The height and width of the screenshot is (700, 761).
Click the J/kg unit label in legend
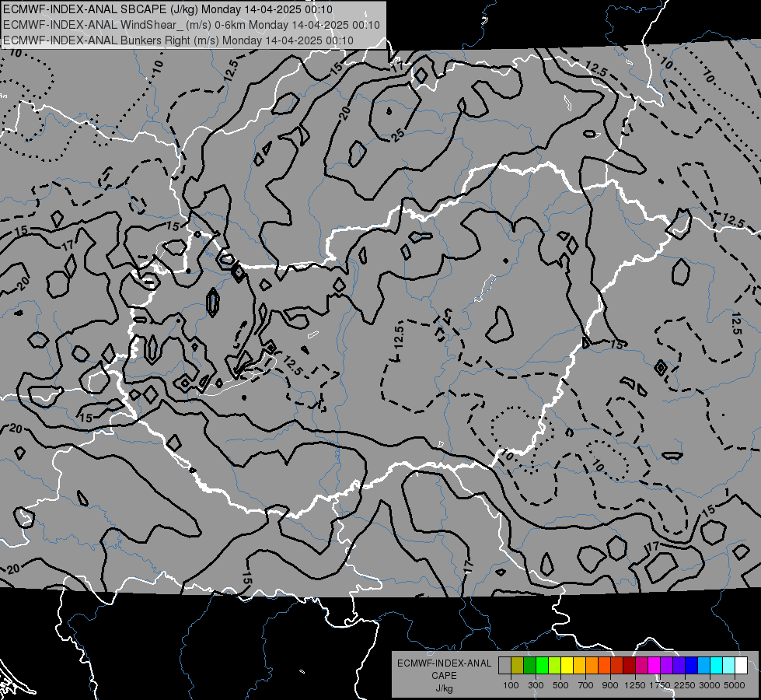[444, 688]
